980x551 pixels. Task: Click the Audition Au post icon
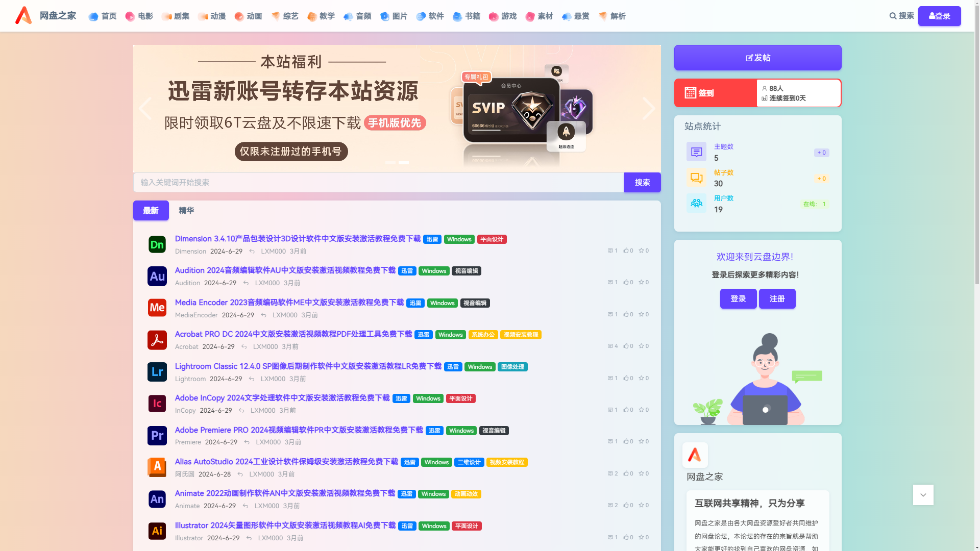coord(157,276)
